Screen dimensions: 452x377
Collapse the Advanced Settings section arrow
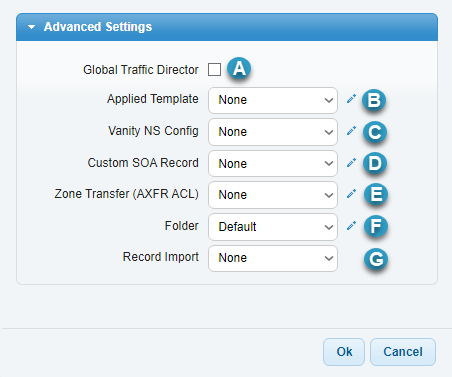click(31, 27)
